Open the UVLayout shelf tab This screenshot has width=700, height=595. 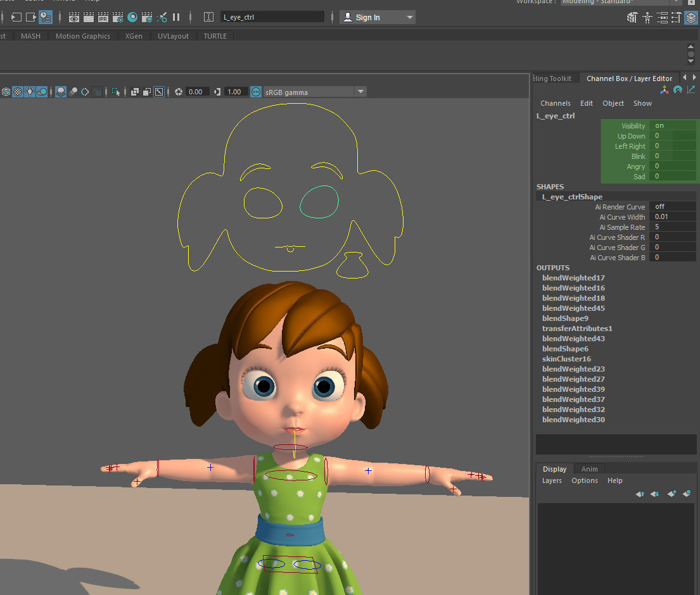click(173, 36)
